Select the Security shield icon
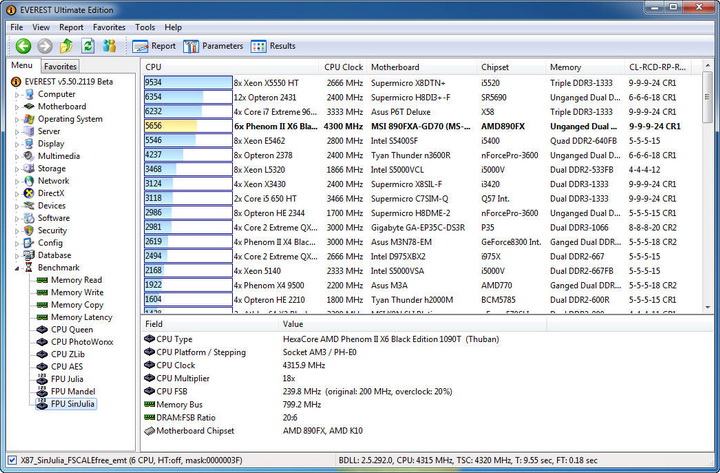 click(x=29, y=231)
